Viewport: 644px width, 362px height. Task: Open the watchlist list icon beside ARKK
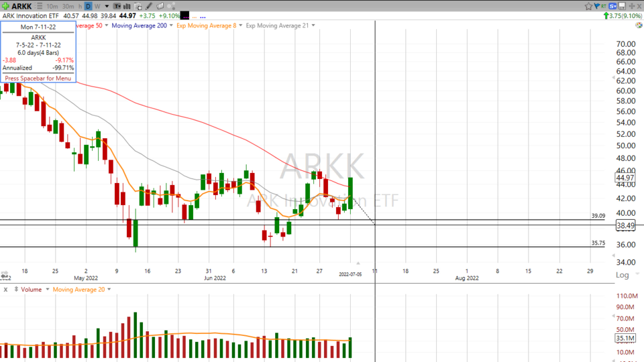pyautogui.click(x=40, y=6)
